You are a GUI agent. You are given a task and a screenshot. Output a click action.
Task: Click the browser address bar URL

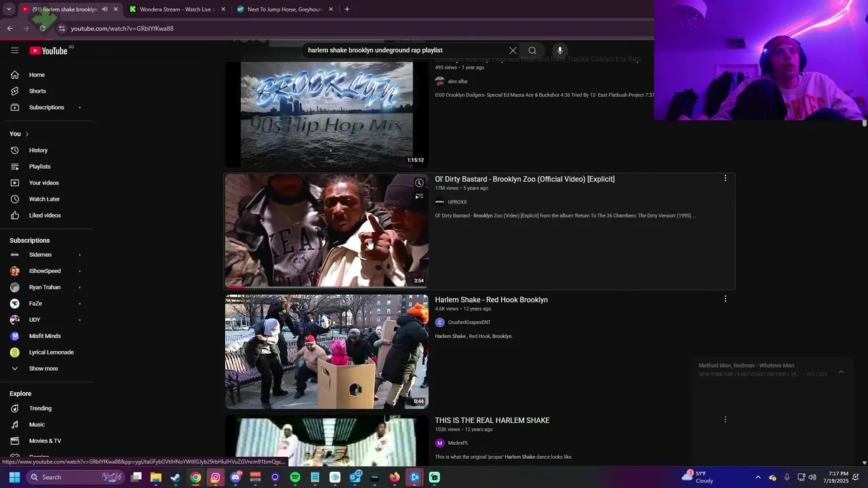pos(122,28)
